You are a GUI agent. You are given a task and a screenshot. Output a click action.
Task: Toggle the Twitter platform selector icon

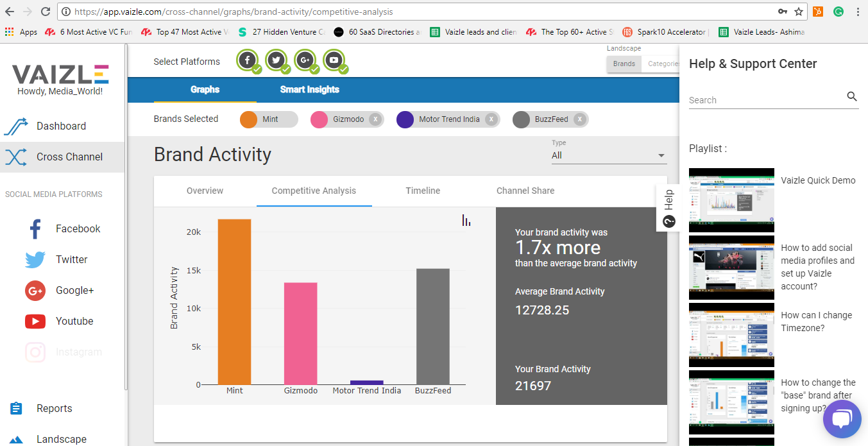click(277, 61)
